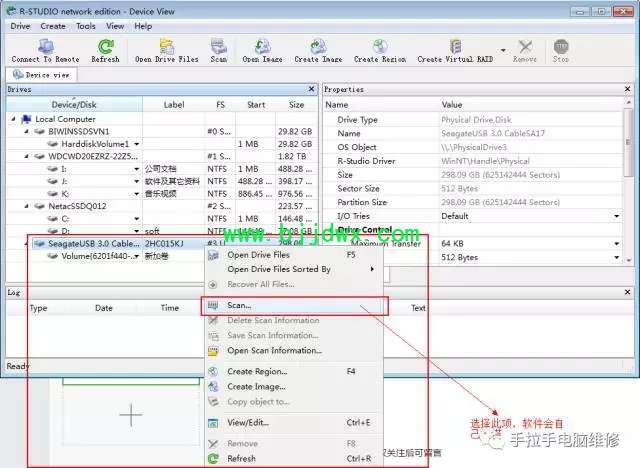Screen dimensions: 640x468
Task: Click the Name header in Properties panel
Action: click(337, 104)
